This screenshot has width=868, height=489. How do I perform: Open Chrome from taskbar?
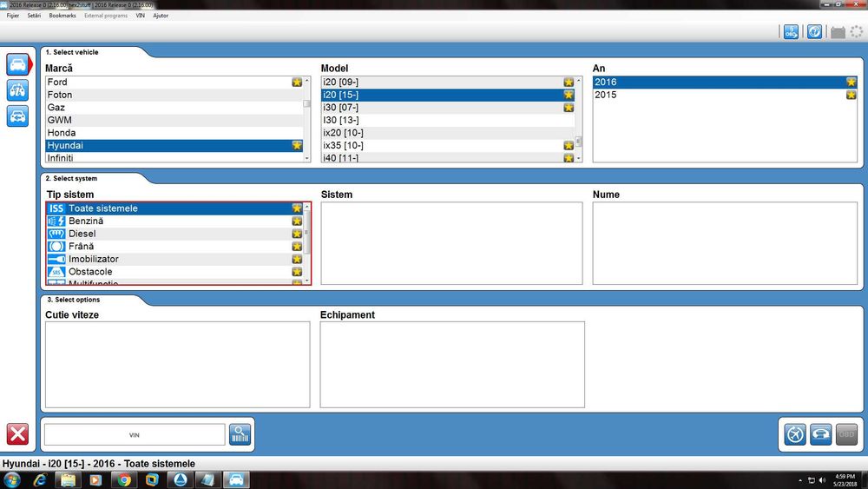click(124, 479)
